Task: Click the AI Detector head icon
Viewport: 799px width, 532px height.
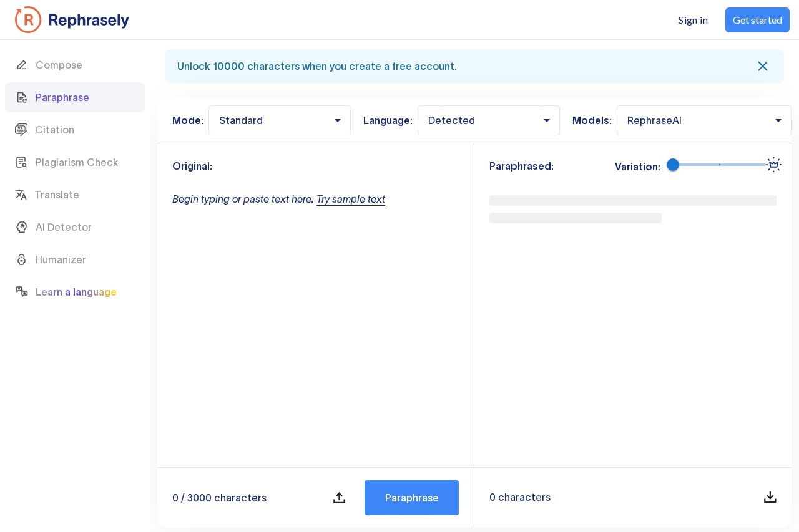Action: 22,227
